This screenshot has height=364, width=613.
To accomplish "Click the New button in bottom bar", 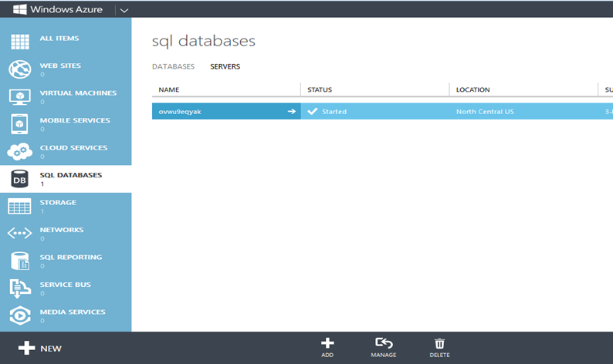I will pos(40,348).
